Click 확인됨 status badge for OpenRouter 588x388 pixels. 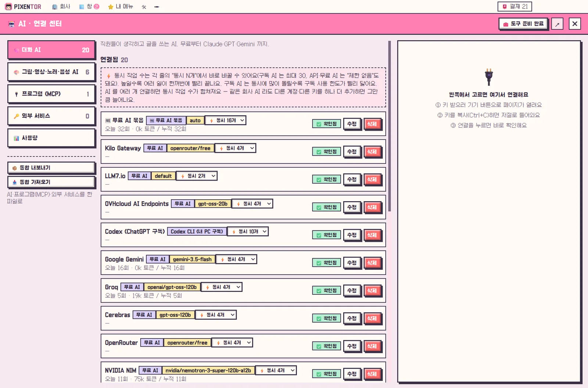pos(326,346)
